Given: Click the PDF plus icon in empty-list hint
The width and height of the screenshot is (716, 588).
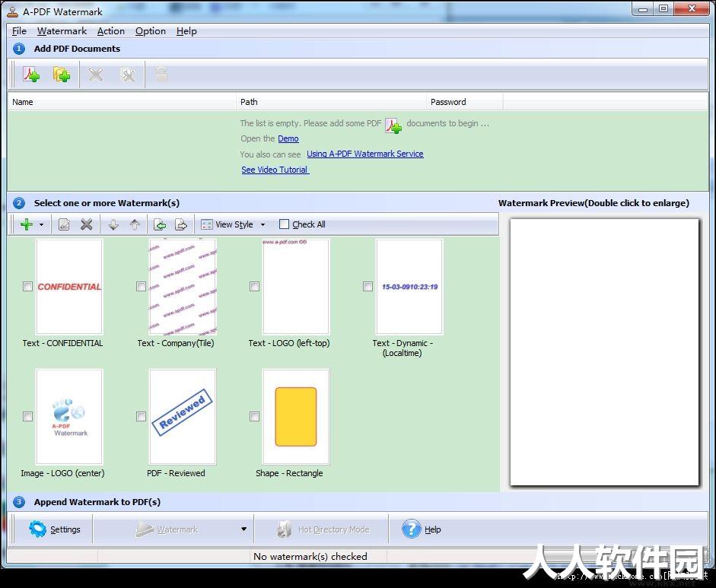Looking at the screenshot, I should [393, 125].
